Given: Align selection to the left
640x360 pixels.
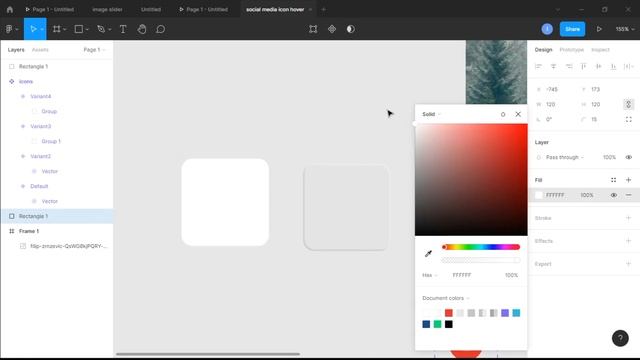Looking at the screenshot, I should 538,67.
